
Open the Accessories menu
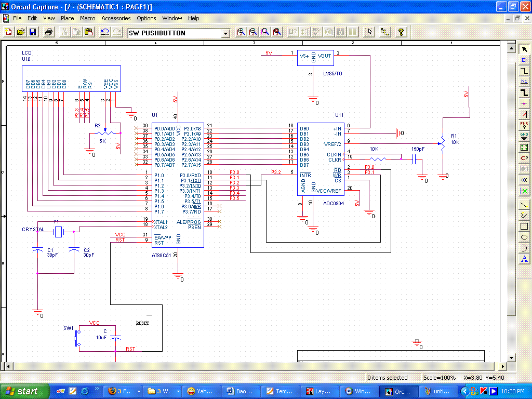pyautogui.click(x=116, y=18)
